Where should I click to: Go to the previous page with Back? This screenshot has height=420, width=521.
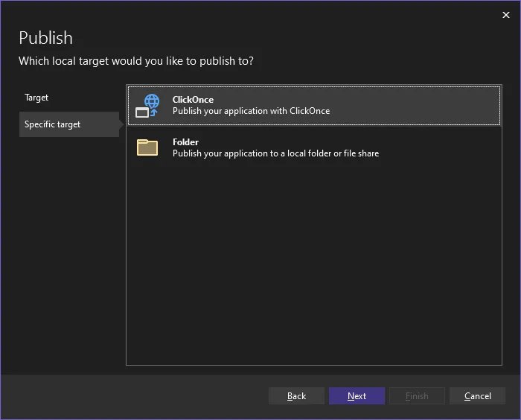coord(296,396)
